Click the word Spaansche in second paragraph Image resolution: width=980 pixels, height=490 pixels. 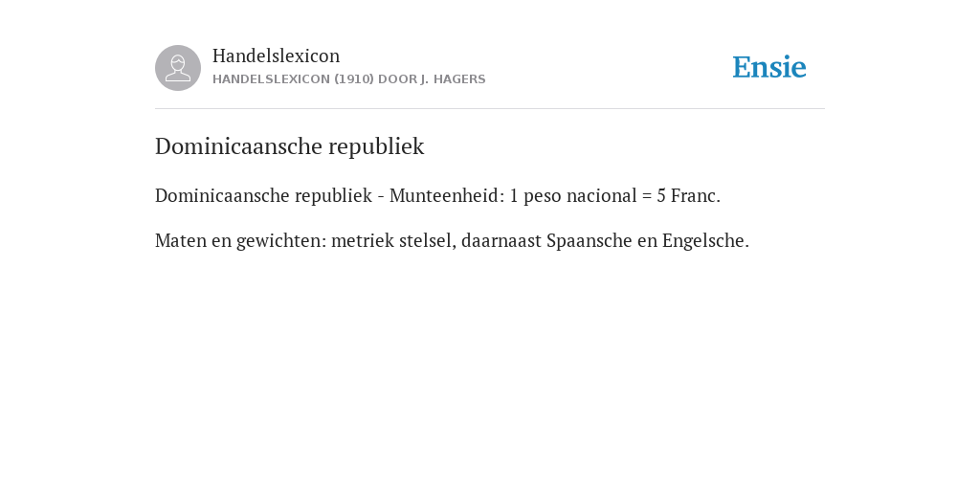point(589,240)
